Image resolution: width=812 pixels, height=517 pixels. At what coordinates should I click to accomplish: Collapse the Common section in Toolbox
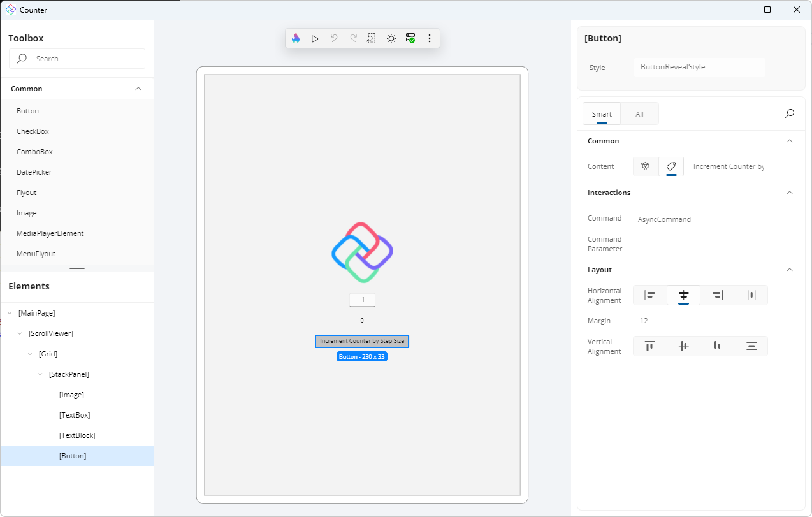(138, 89)
